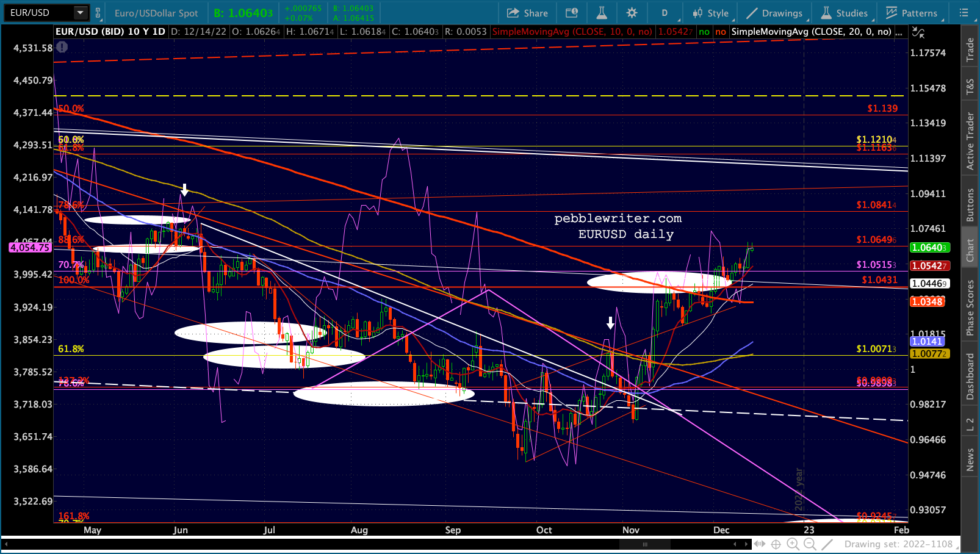Click the 161.8% Fibonacci label

pyautogui.click(x=74, y=516)
